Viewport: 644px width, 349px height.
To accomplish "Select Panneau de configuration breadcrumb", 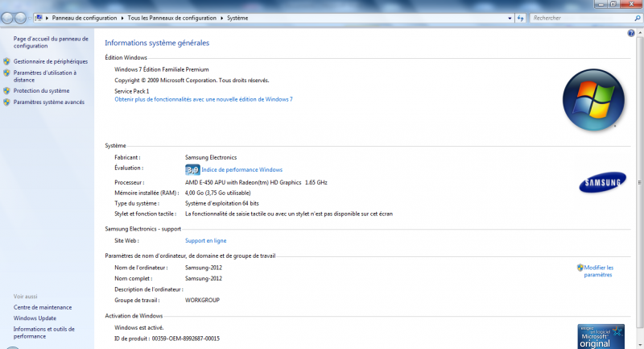I will [85, 18].
